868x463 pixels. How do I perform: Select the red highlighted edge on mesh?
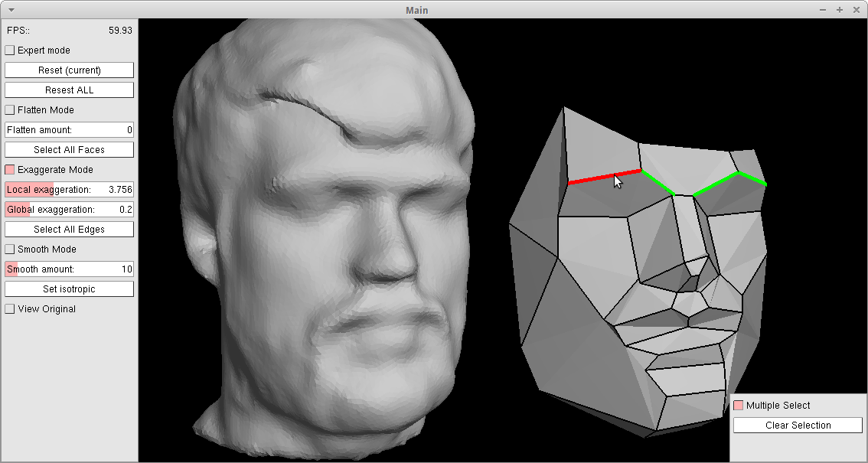click(597, 178)
